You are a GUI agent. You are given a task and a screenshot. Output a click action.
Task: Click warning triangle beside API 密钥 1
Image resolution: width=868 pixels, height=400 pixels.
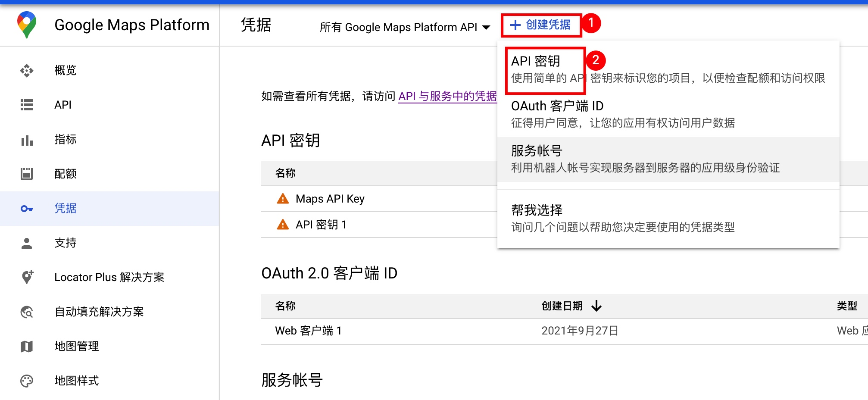click(283, 225)
